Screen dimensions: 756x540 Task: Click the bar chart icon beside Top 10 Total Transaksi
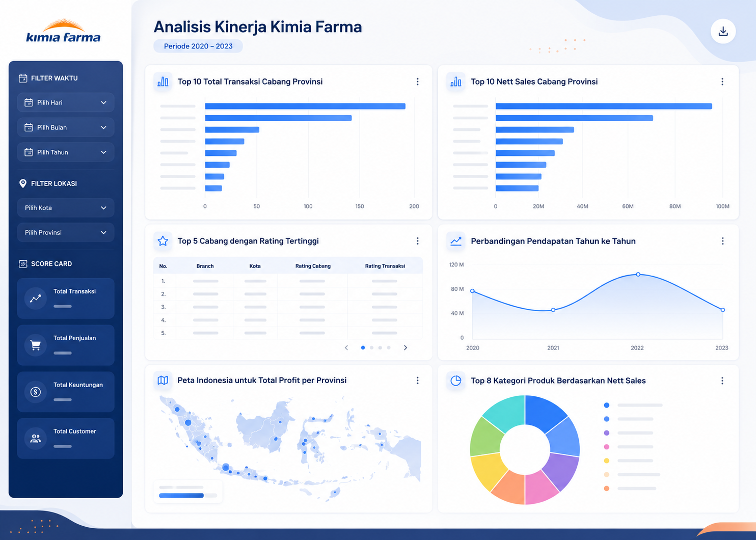point(163,82)
